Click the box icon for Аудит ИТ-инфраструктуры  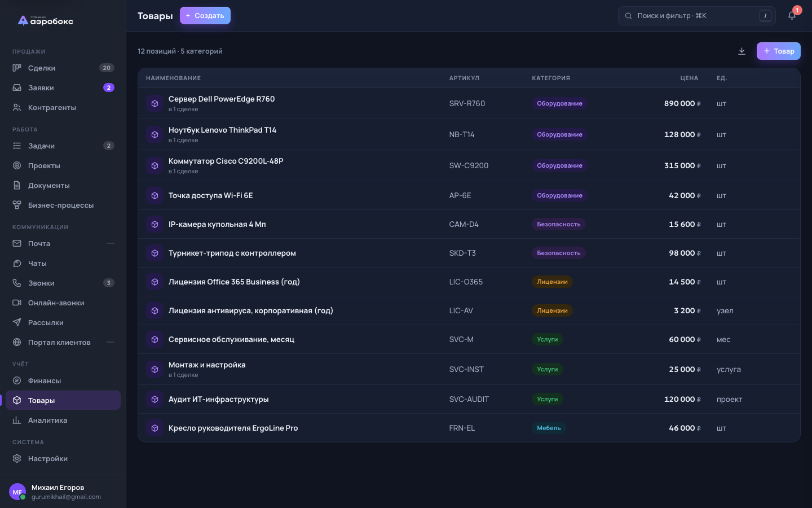(155, 399)
